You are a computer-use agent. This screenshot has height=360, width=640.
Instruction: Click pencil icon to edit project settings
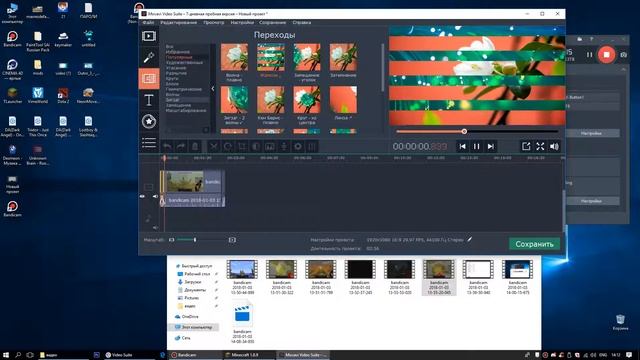(470, 240)
